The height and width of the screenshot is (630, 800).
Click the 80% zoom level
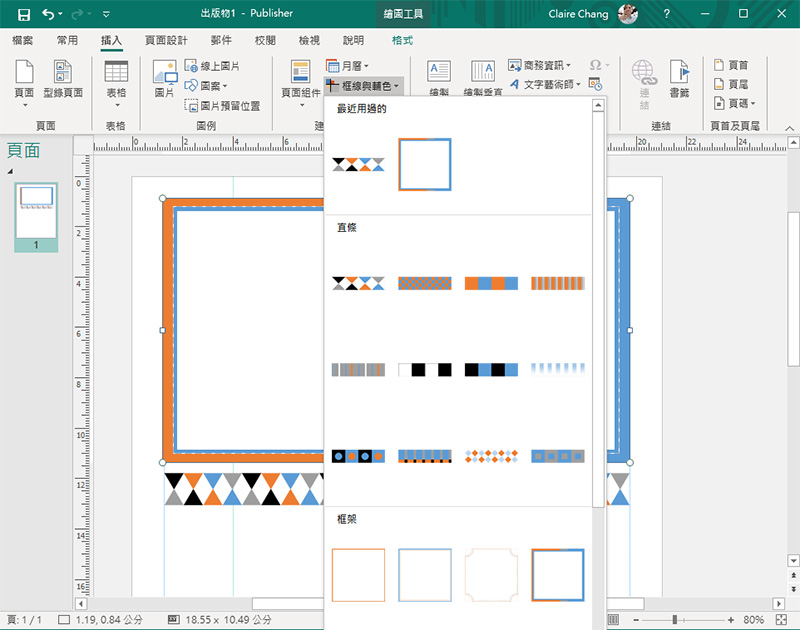click(x=753, y=620)
